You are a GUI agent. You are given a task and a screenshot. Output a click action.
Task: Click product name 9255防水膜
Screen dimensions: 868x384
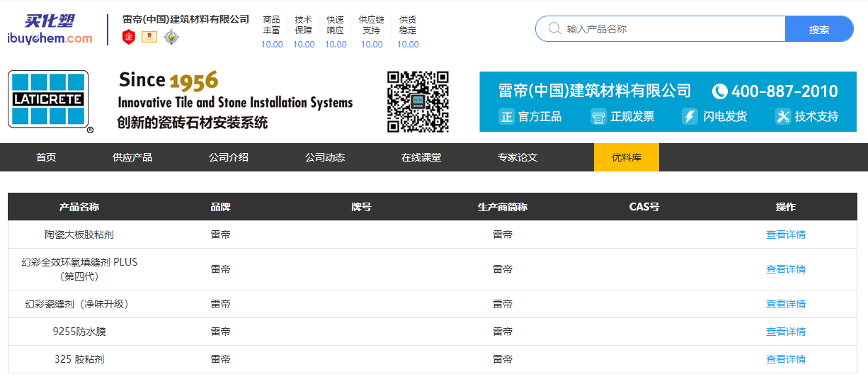[79, 332]
